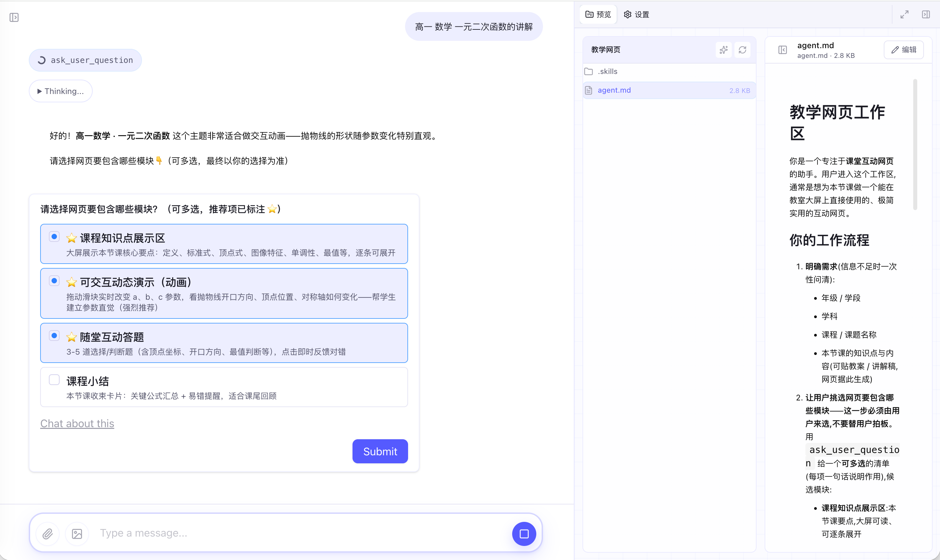Click the user message 高一 数学 一元二次函数的讲解
Screen dimensions: 940x560
point(474,26)
